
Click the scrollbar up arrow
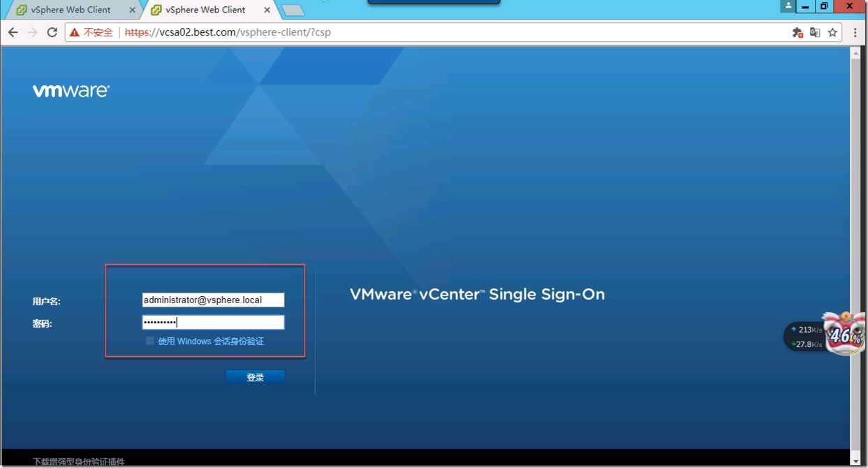856,53
